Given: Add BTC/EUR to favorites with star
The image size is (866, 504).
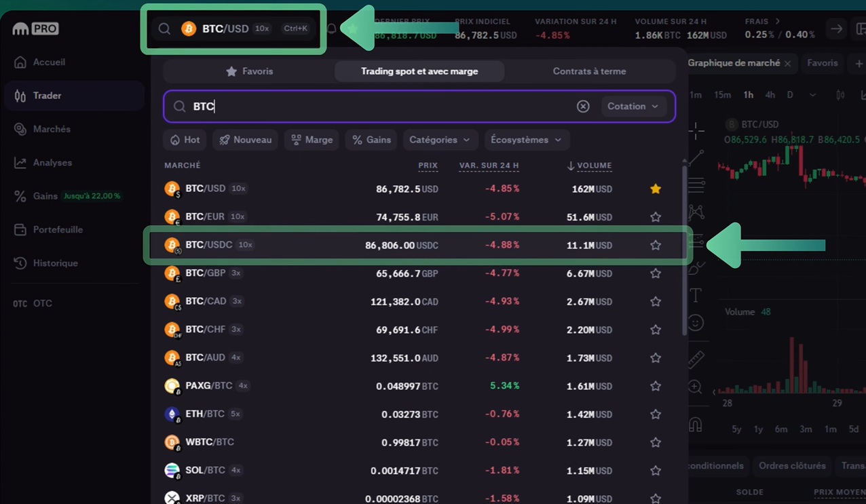Looking at the screenshot, I should (x=655, y=217).
